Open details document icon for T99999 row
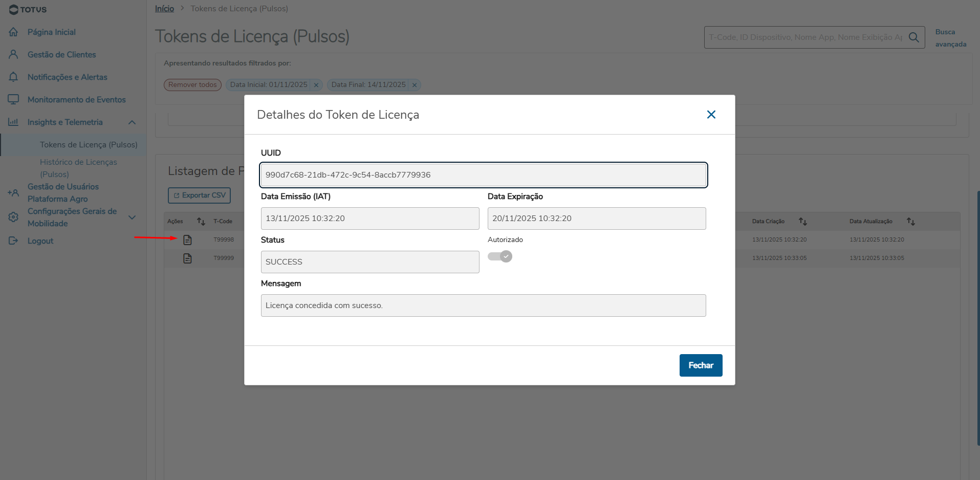980x480 pixels. click(x=187, y=258)
